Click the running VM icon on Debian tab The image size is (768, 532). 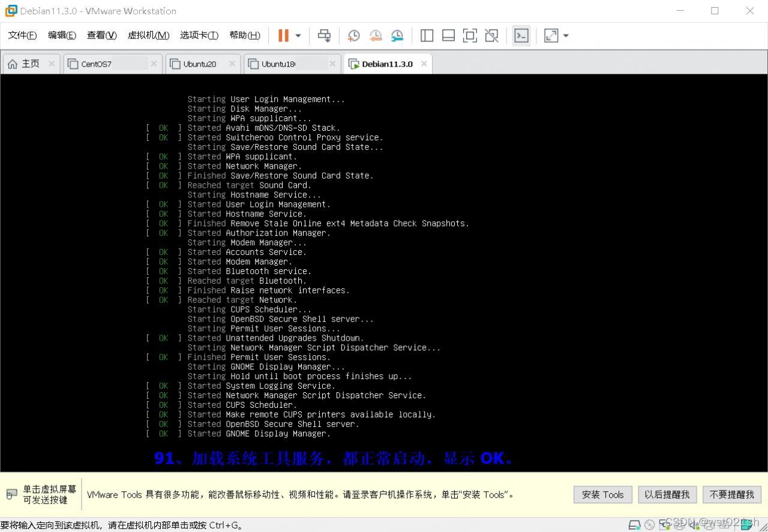(x=354, y=64)
